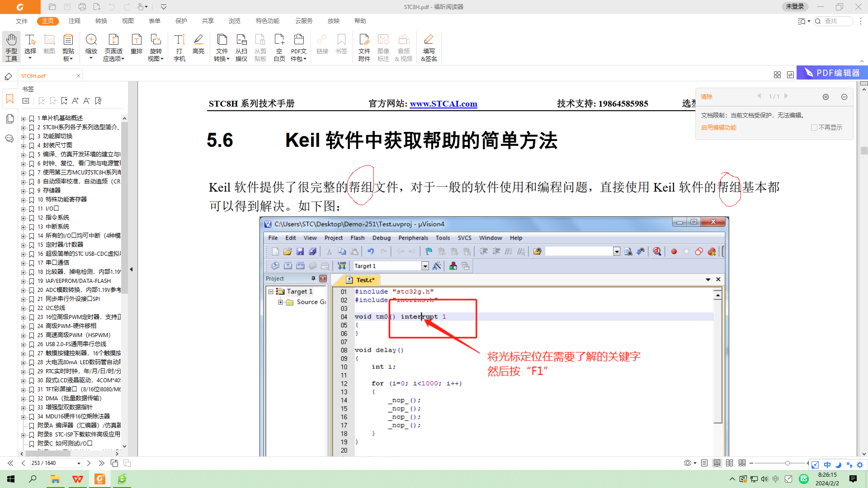Switch to single page view
Viewport: 868px width, 488px height.
[704, 463]
